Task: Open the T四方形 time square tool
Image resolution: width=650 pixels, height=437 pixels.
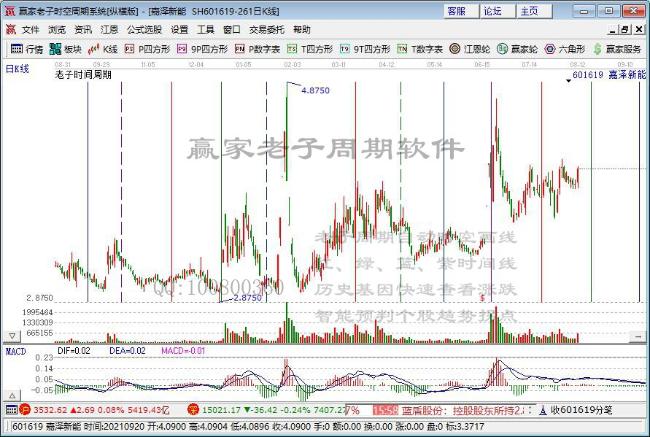Action: click(x=310, y=49)
